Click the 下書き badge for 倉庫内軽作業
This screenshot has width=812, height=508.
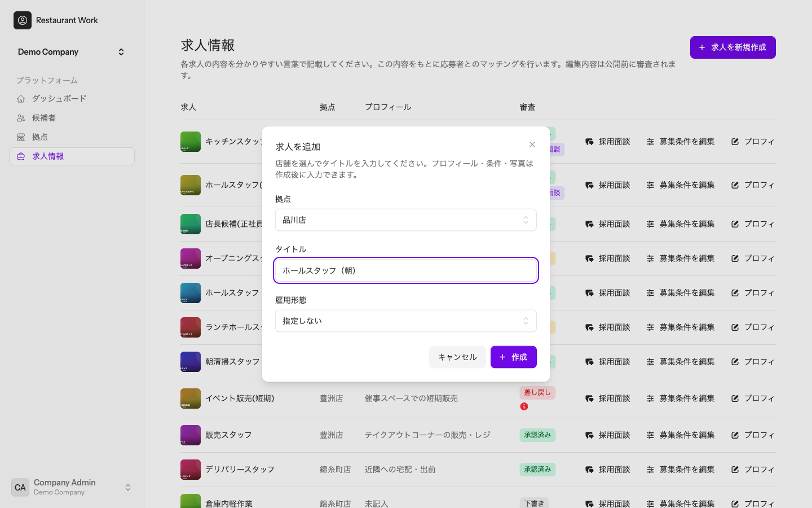[534, 503]
